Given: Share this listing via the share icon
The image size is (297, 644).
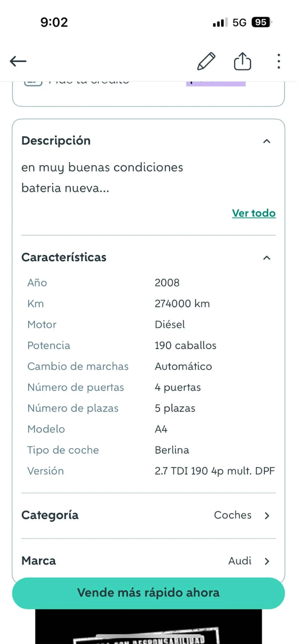Looking at the screenshot, I should 242,61.
